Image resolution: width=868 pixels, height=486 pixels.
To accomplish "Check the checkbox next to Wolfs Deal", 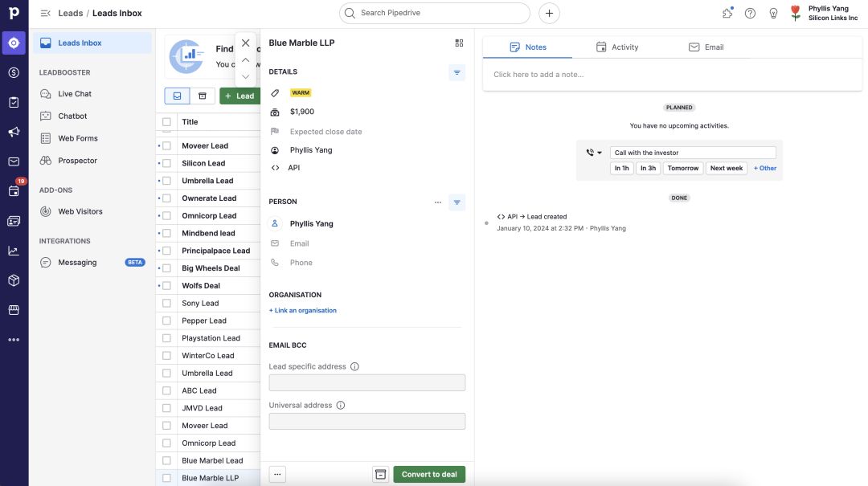I will (x=166, y=285).
